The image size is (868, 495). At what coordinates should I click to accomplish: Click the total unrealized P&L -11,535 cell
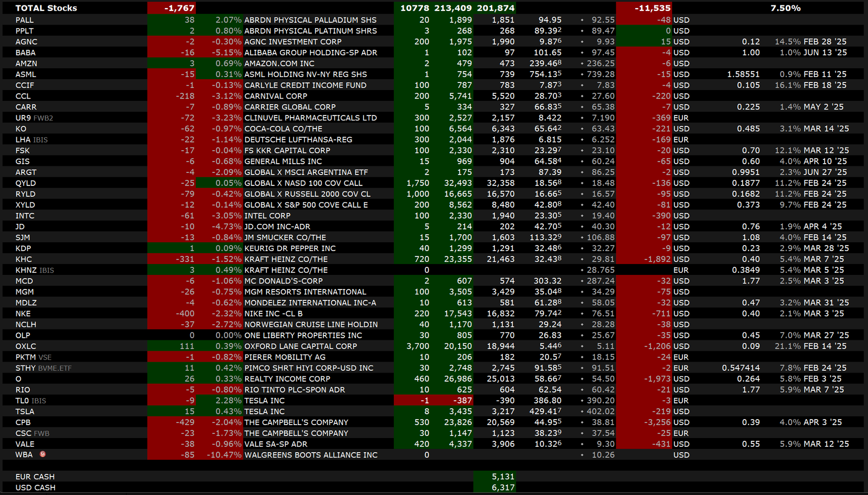[652, 8]
